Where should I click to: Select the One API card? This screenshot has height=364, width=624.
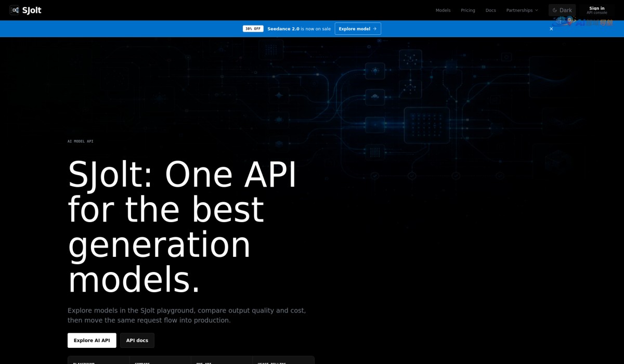222,360
